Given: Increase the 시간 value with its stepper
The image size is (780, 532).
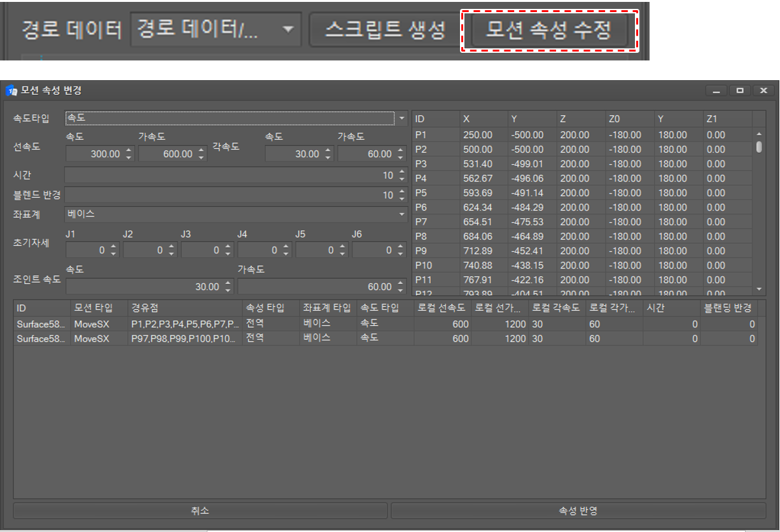Looking at the screenshot, I should click(x=402, y=172).
